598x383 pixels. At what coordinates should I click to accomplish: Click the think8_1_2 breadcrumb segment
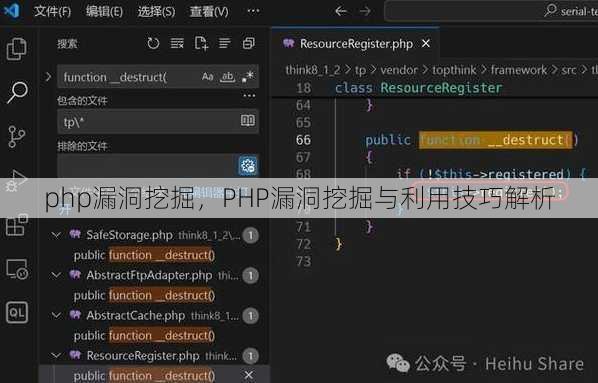(313, 70)
